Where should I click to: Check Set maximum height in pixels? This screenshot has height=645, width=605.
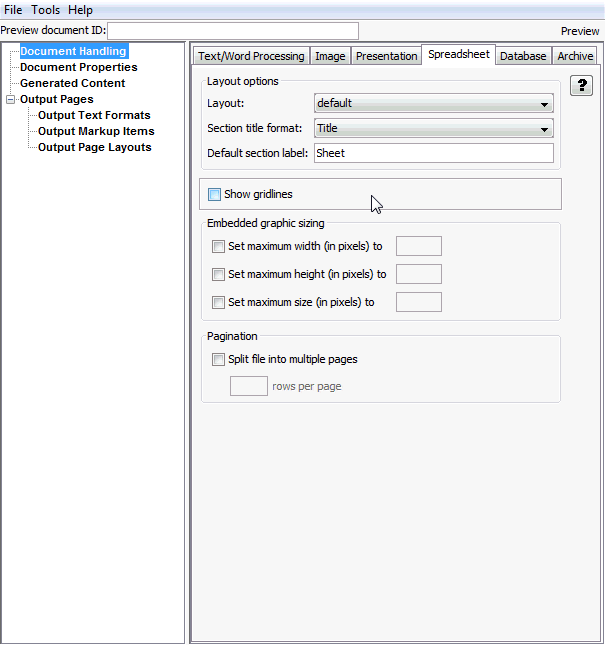pos(218,274)
